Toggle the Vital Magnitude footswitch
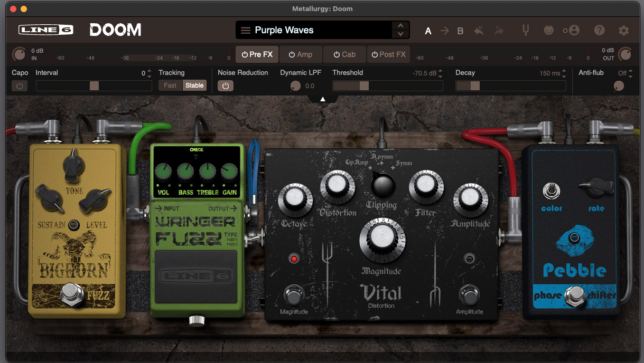The height and width of the screenshot is (363, 644). 294,295
